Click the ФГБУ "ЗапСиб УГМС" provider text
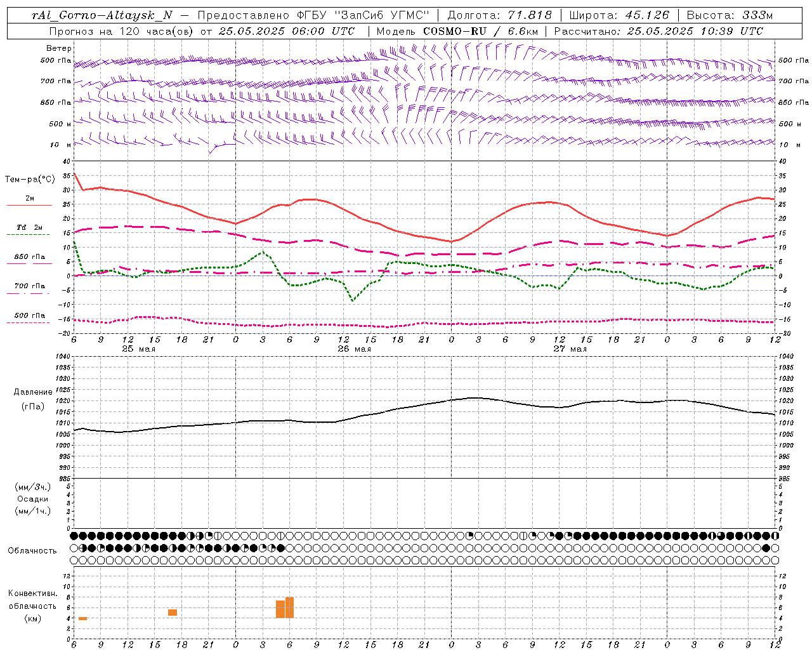This screenshot has height=650, width=812. pyautogui.click(x=363, y=15)
